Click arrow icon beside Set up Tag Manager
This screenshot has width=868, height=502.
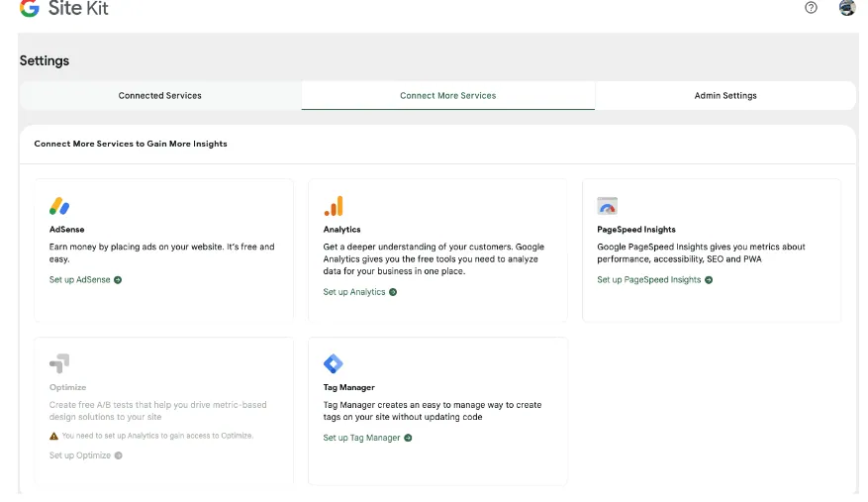pos(408,438)
